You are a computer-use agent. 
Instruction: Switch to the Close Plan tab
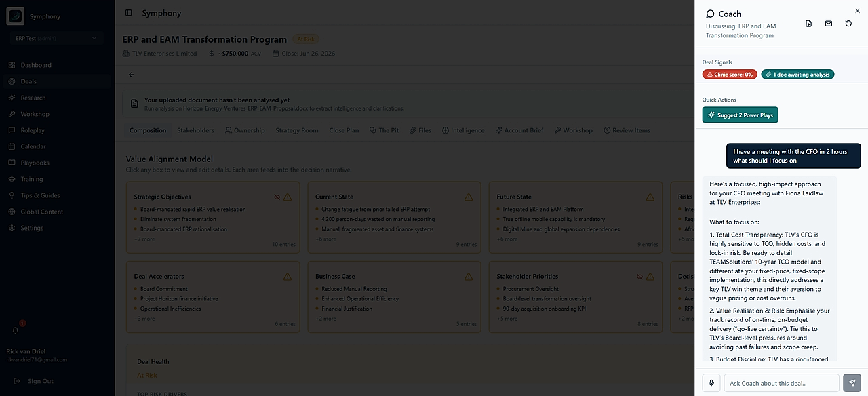344,130
